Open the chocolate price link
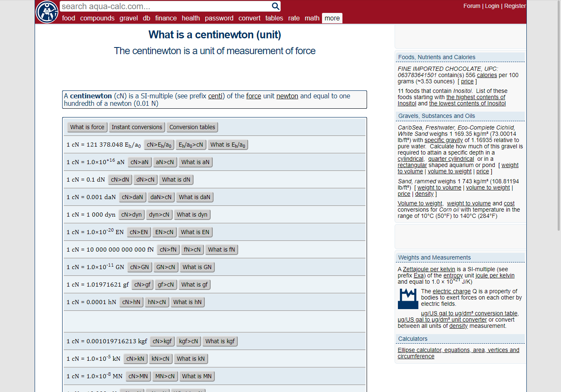561x392 pixels. 467,82
